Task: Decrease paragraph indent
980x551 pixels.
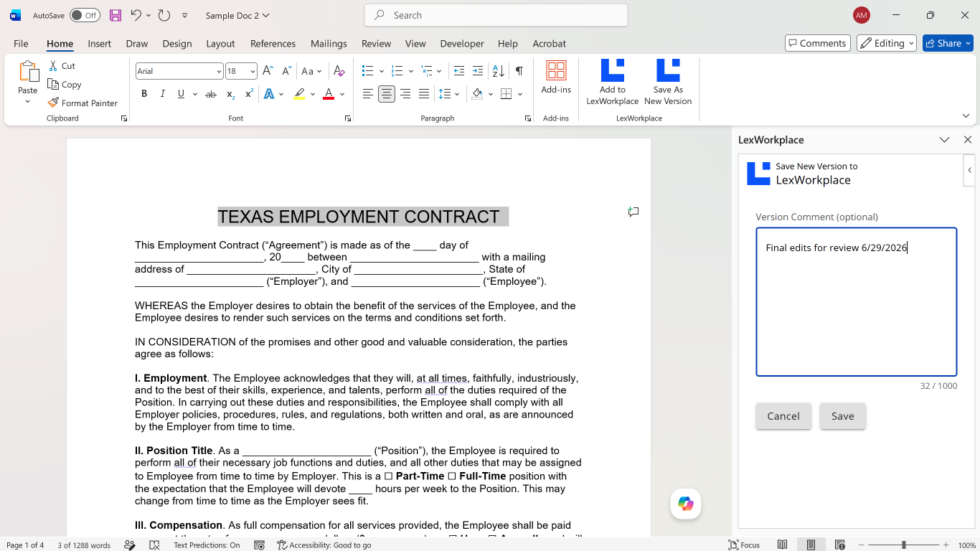Action: pyautogui.click(x=459, y=71)
